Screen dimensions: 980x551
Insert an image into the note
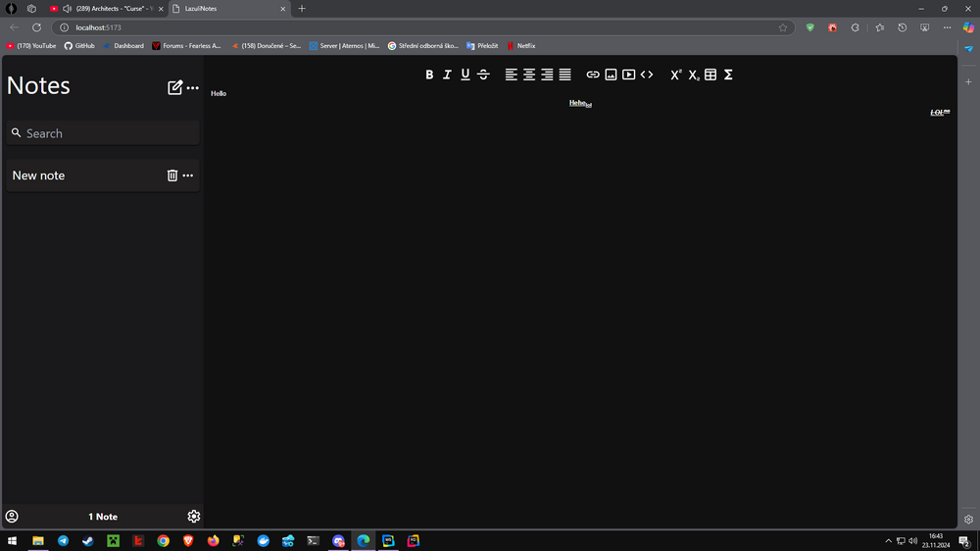(611, 75)
